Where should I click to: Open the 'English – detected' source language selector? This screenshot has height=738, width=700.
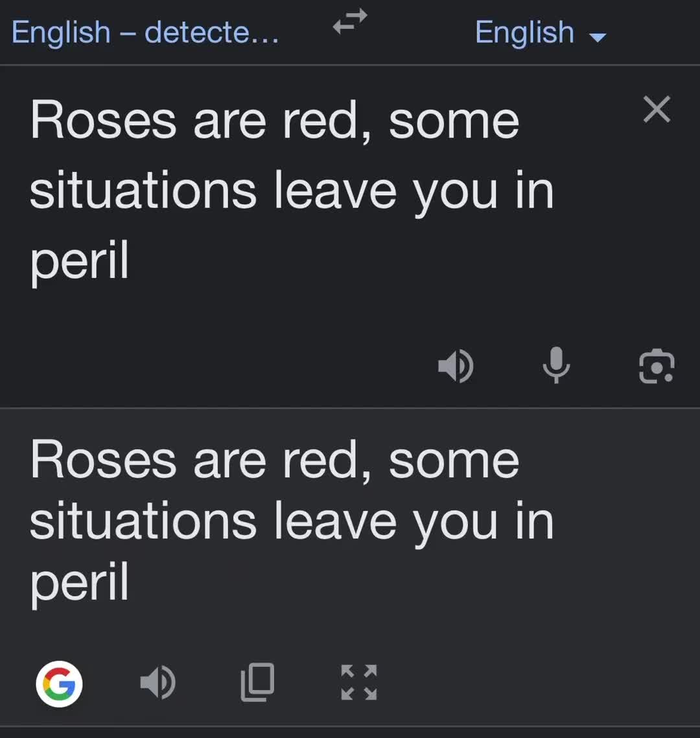tap(145, 32)
